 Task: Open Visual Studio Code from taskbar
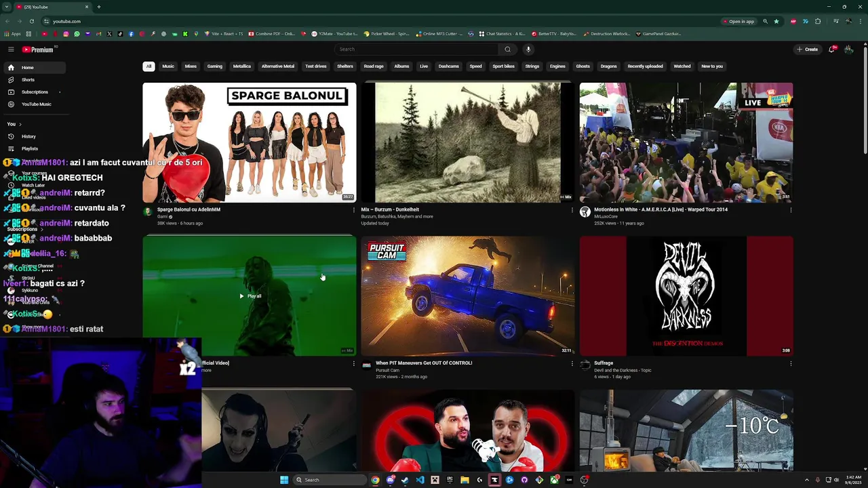coord(420,480)
